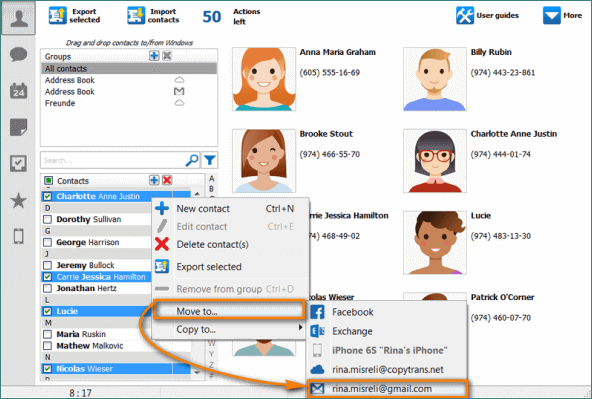Select the Freunde group
Image resolution: width=592 pixels, height=399 pixels.
tap(129, 103)
